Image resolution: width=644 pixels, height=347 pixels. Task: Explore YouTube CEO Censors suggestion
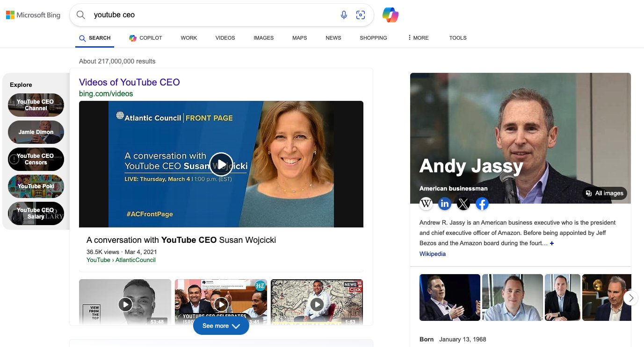pos(36,159)
